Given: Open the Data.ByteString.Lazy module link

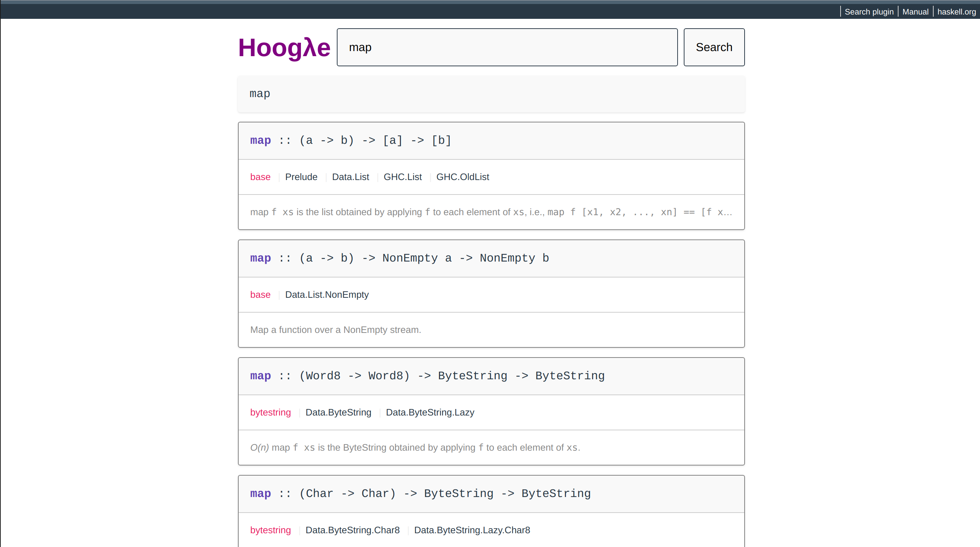Looking at the screenshot, I should [x=430, y=412].
